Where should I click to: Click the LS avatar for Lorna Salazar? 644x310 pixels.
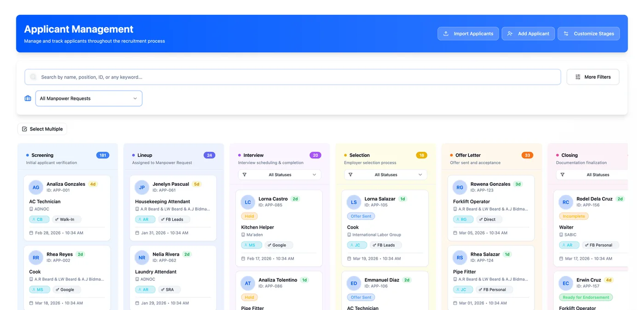pos(354,202)
